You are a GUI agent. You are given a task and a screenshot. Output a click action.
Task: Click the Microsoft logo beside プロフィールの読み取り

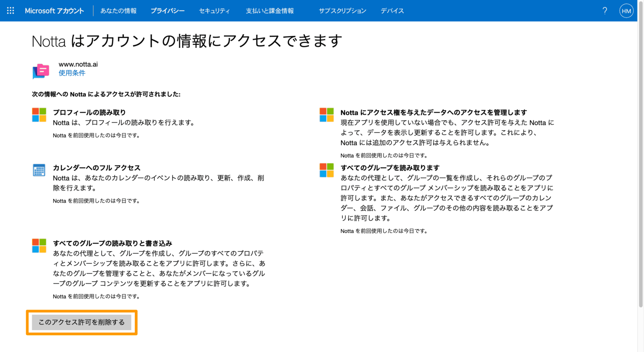click(x=39, y=115)
